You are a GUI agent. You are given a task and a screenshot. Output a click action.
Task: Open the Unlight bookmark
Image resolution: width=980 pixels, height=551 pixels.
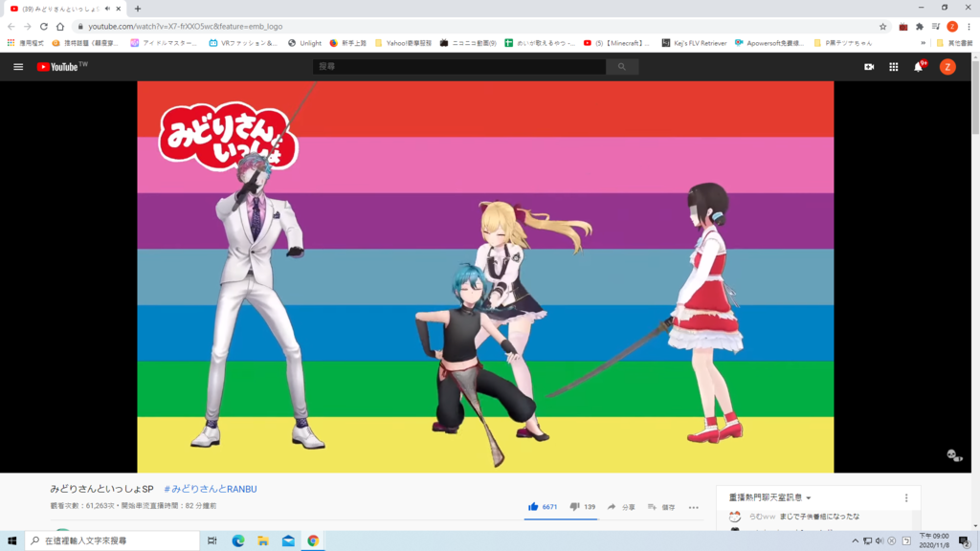click(x=304, y=43)
